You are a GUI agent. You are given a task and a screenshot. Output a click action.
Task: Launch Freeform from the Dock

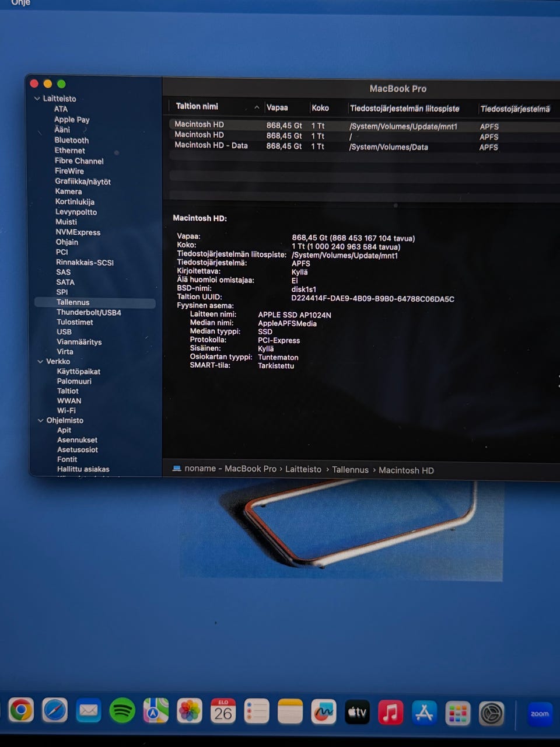click(324, 711)
